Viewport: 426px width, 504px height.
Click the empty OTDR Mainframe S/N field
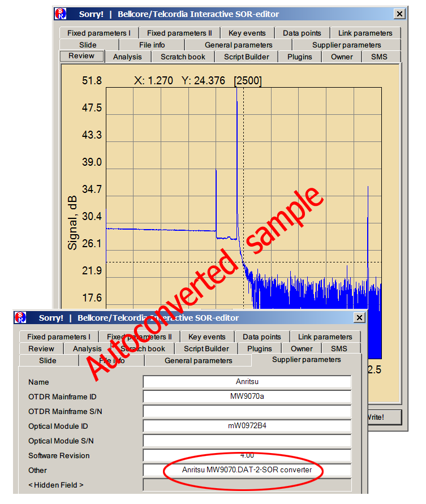247,411
